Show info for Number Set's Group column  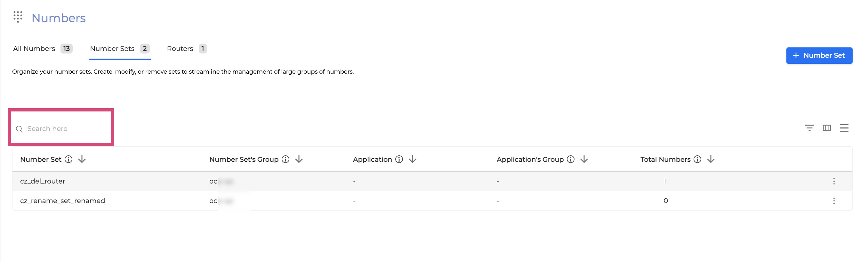[x=285, y=160]
